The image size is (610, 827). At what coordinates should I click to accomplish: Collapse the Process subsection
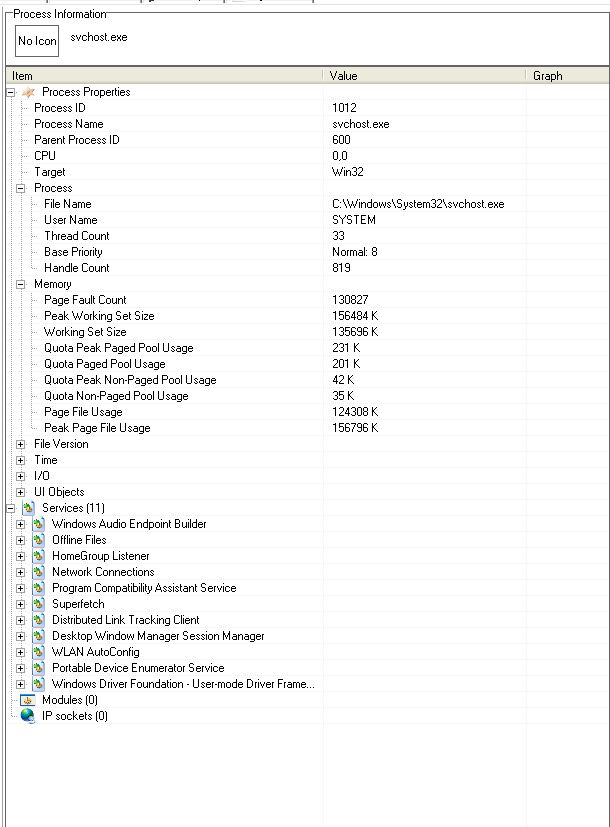pos(21,188)
